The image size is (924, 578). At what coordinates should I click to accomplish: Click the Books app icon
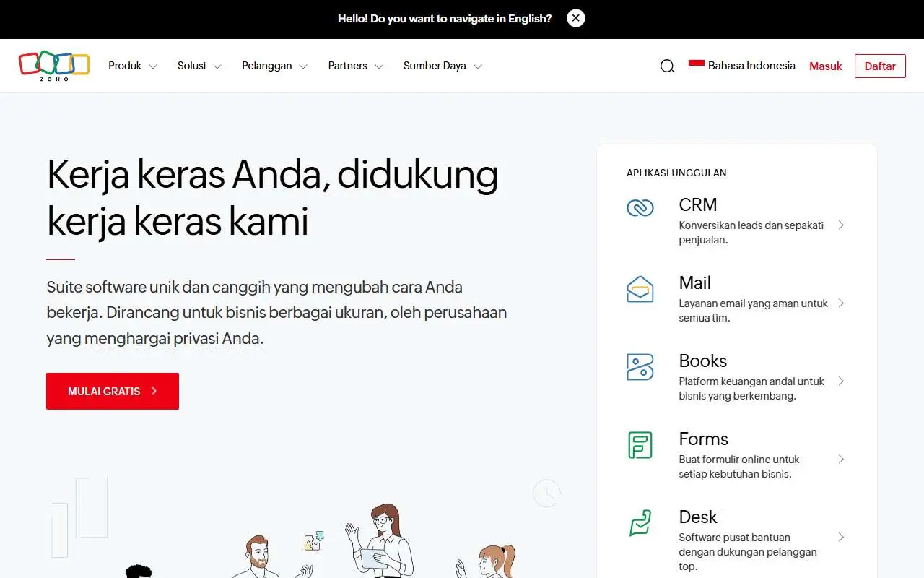coord(640,367)
